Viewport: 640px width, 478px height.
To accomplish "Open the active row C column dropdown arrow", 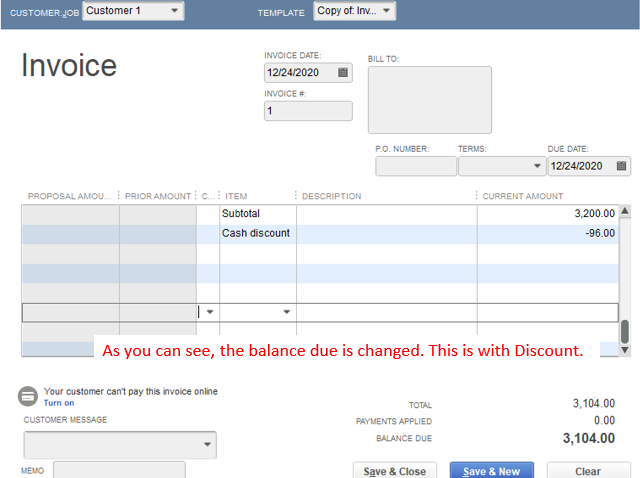I will [210, 312].
